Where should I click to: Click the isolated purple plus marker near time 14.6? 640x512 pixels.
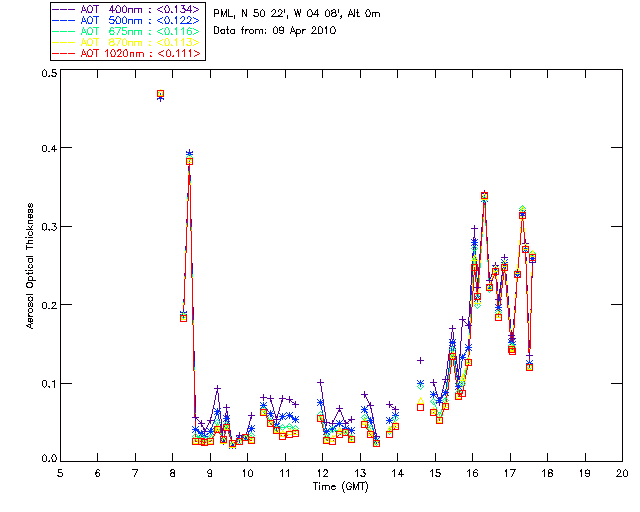pyautogui.click(x=420, y=361)
